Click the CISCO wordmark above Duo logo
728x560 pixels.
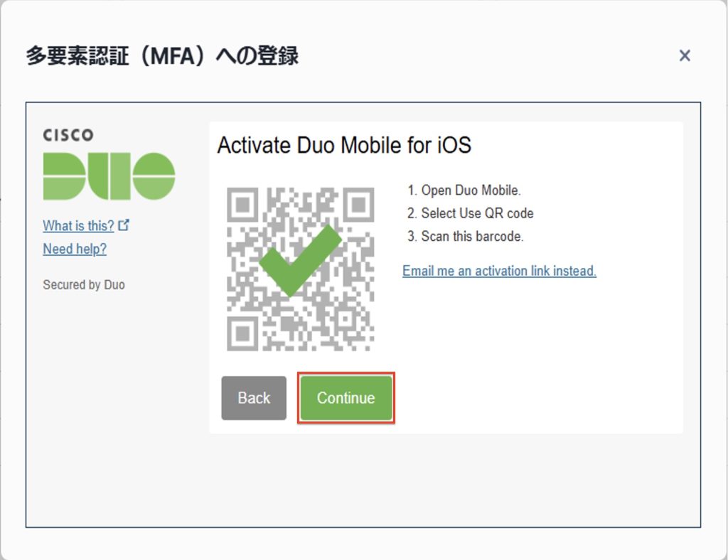(x=68, y=135)
